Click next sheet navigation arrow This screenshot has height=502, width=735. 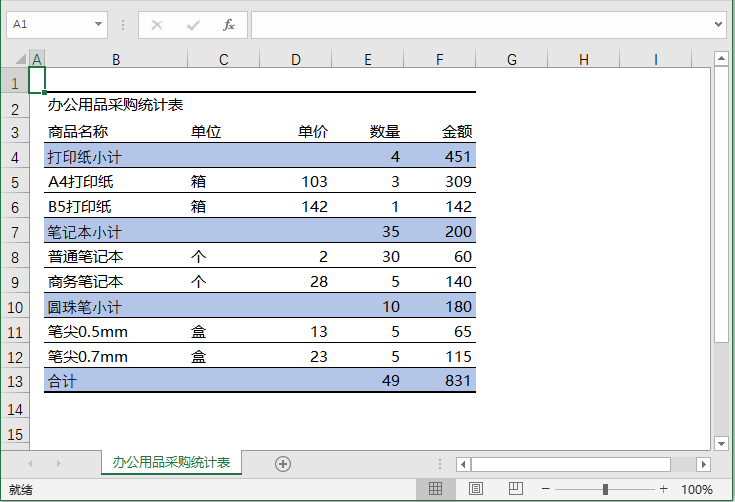tap(59, 464)
